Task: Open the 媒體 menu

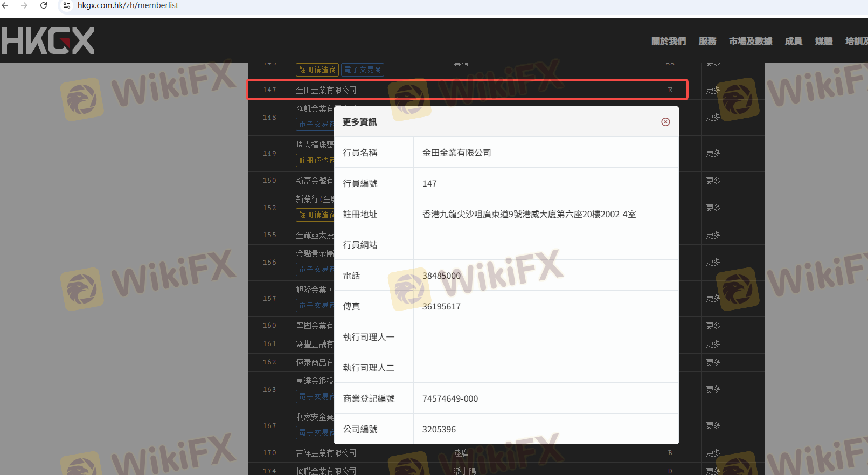Action: [823, 41]
